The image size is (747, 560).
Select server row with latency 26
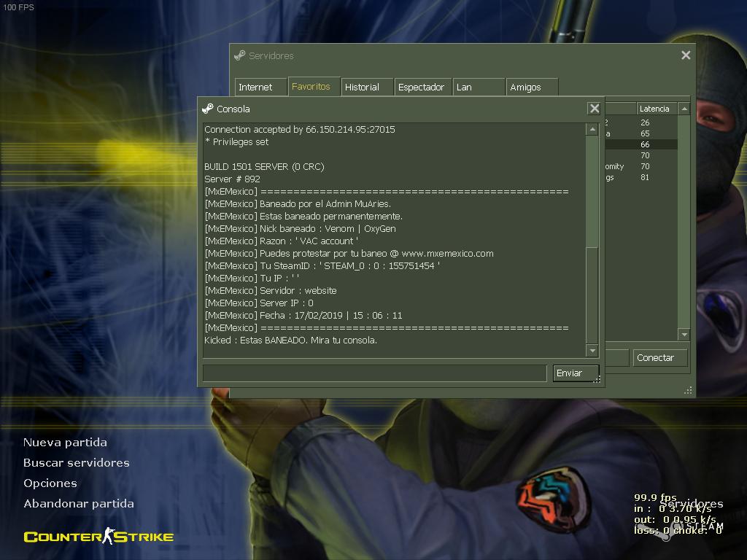coord(640,122)
